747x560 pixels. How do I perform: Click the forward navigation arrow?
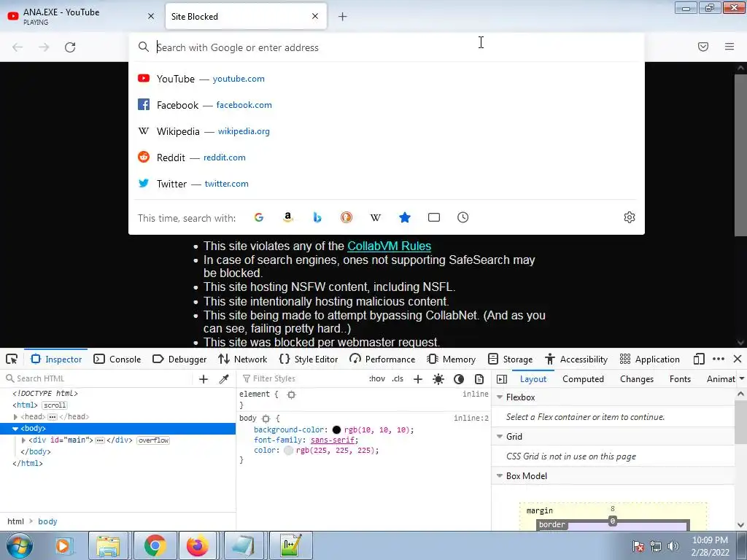[x=44, y=47]
